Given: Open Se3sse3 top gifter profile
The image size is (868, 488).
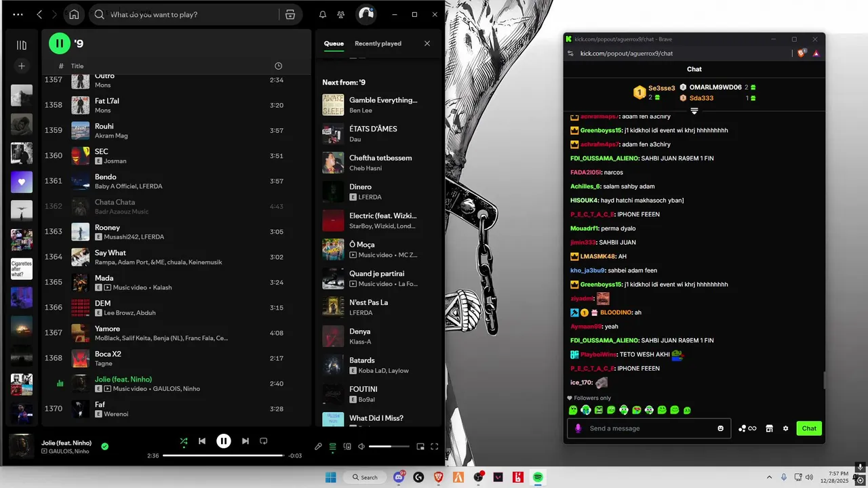Looking at the screenshot, I should (x=662, y=88).
